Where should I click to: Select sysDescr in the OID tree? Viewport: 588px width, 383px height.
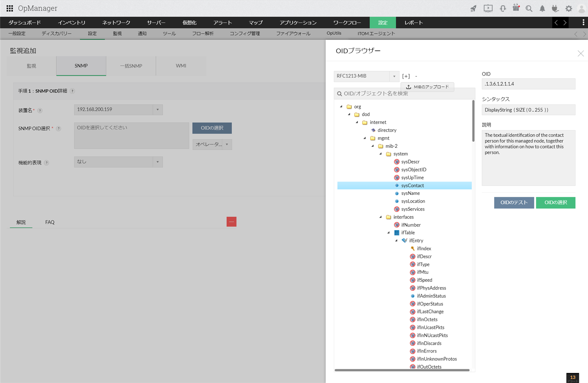coord(410,162)
